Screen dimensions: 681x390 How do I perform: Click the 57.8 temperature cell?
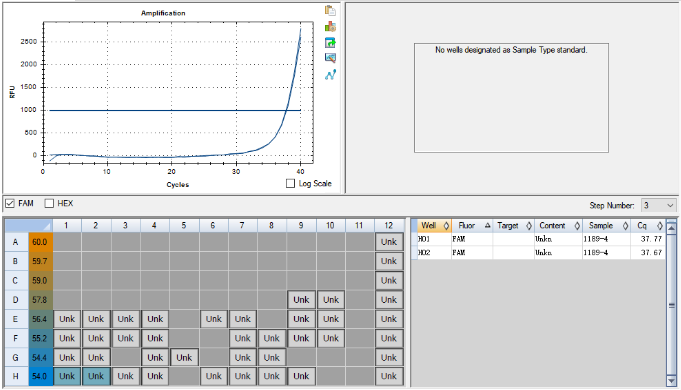pyautogui.click(x=40, y=300)
